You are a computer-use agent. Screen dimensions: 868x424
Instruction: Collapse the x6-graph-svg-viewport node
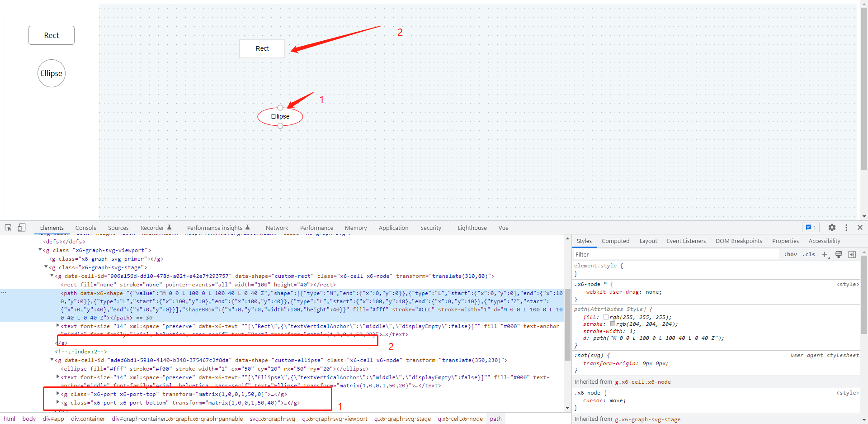40,250
